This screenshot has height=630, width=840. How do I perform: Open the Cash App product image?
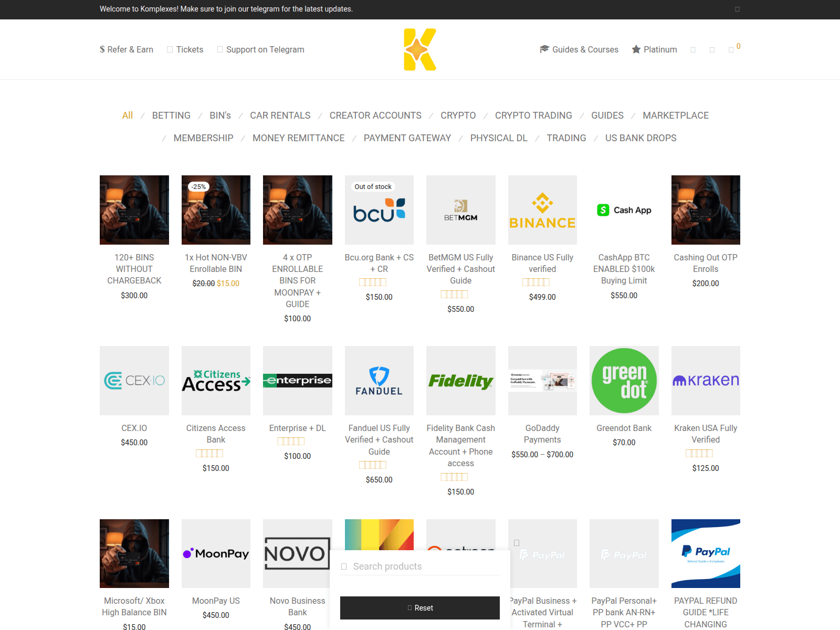tap(624, 210)
